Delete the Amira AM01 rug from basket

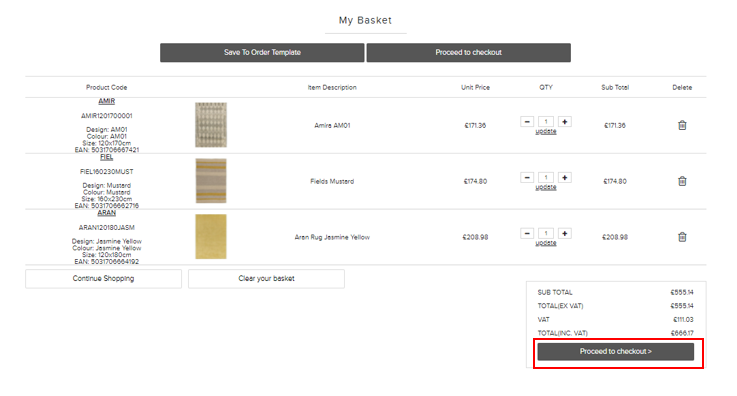pyautogui.click(x=682, y=125)
